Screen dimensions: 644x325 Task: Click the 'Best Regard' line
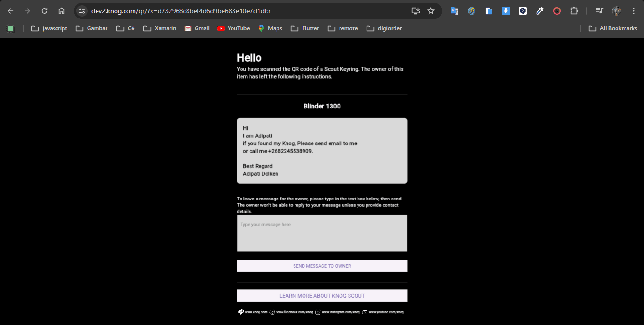[258, 166]
